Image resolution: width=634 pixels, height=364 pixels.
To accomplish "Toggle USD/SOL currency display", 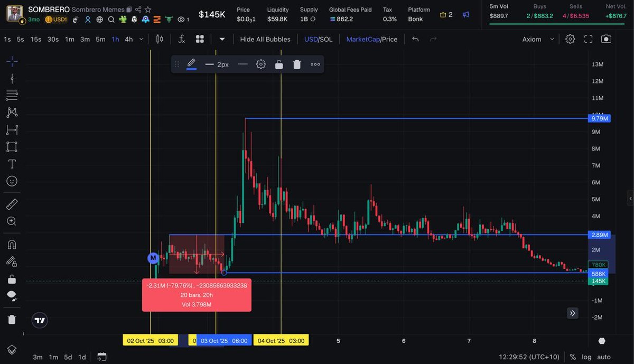I will [319, 39].
